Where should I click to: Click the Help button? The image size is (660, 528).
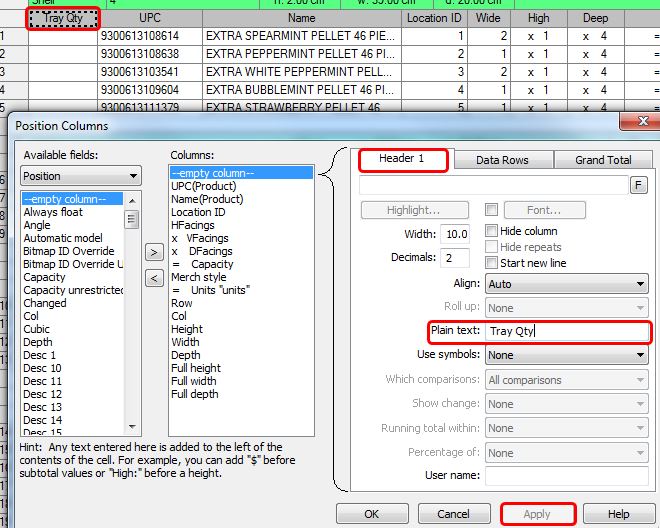coord(618,514)
